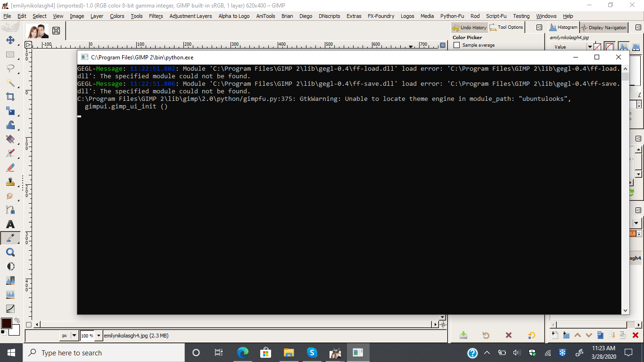Toggle the linear histogram button
The width and height of the screenshot is (644, 362).
597,47
